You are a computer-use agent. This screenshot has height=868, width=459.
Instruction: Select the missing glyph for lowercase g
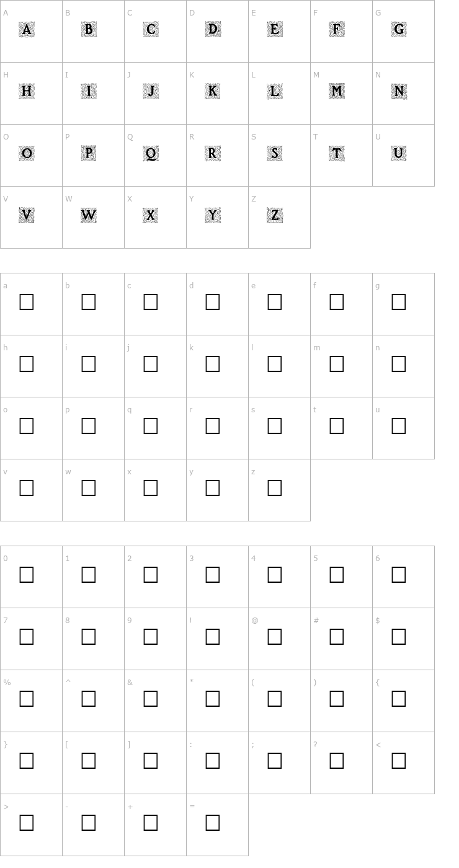[x=399, y=302]
